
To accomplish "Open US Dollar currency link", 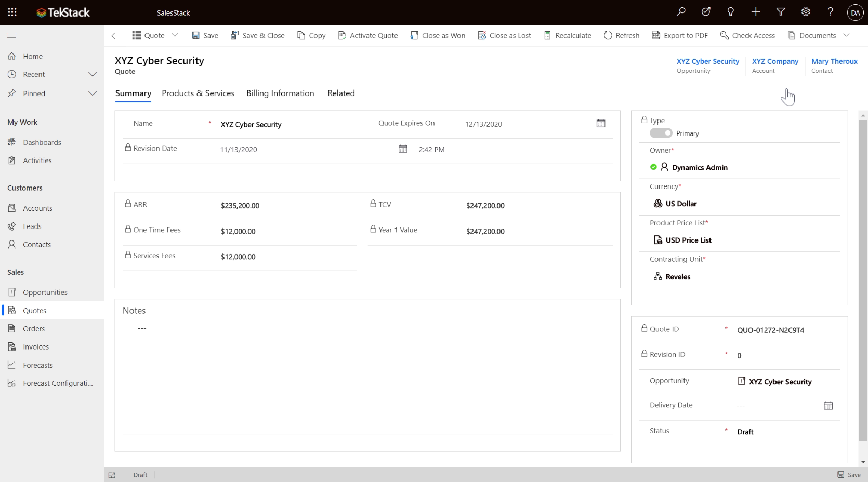I will (681, 204).
